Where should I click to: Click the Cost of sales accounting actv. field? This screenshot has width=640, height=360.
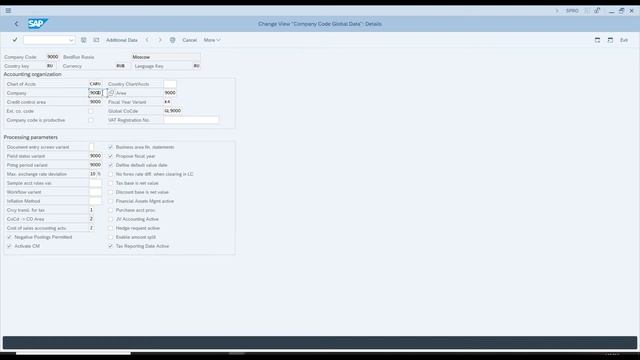[x=91, y=228]
